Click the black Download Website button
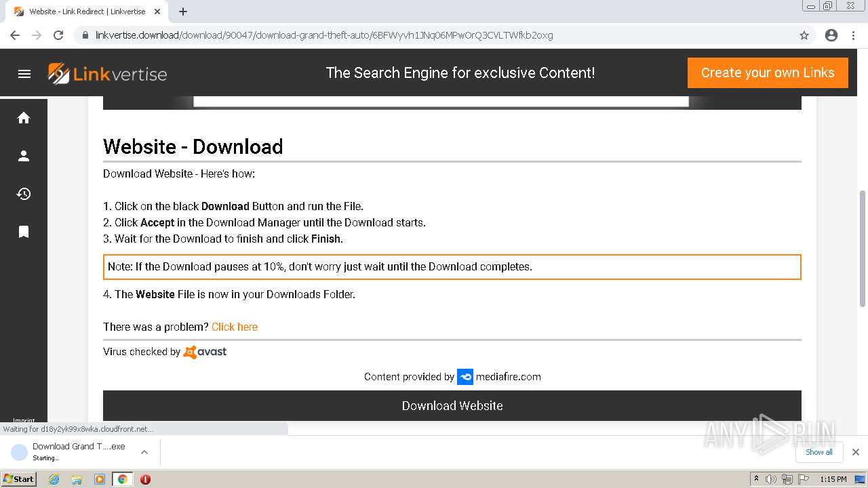This screenshot has height=488, width=868. tap(452, 405)
